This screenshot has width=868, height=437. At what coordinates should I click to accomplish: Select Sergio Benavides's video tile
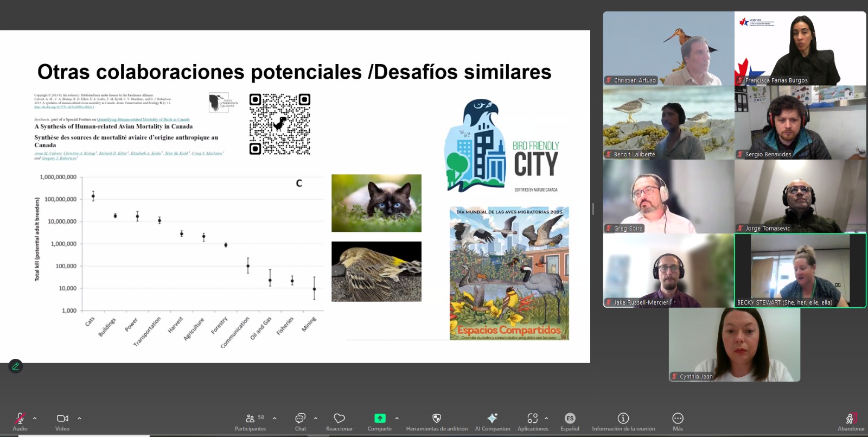click(800, 122)
